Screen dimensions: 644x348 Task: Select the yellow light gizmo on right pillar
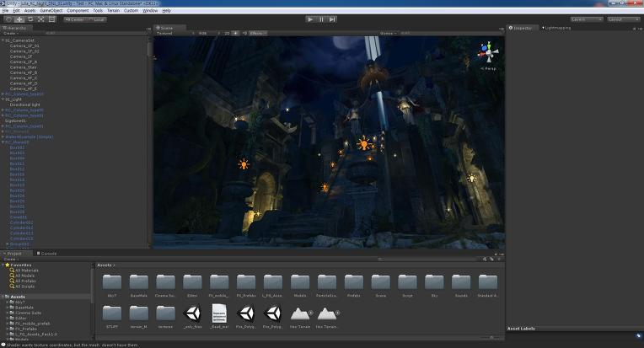coord(471,178)
